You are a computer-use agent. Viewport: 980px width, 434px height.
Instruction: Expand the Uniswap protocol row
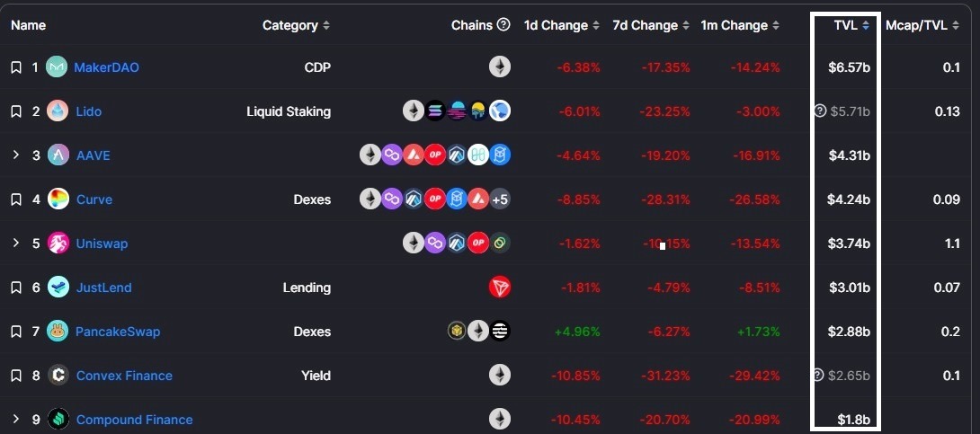(x=16, y=244)
